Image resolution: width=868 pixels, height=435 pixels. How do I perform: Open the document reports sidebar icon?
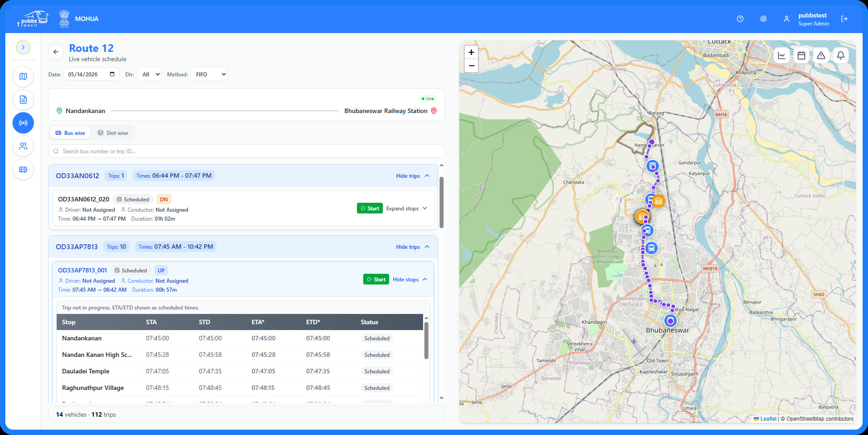click(x=23, y=100)
